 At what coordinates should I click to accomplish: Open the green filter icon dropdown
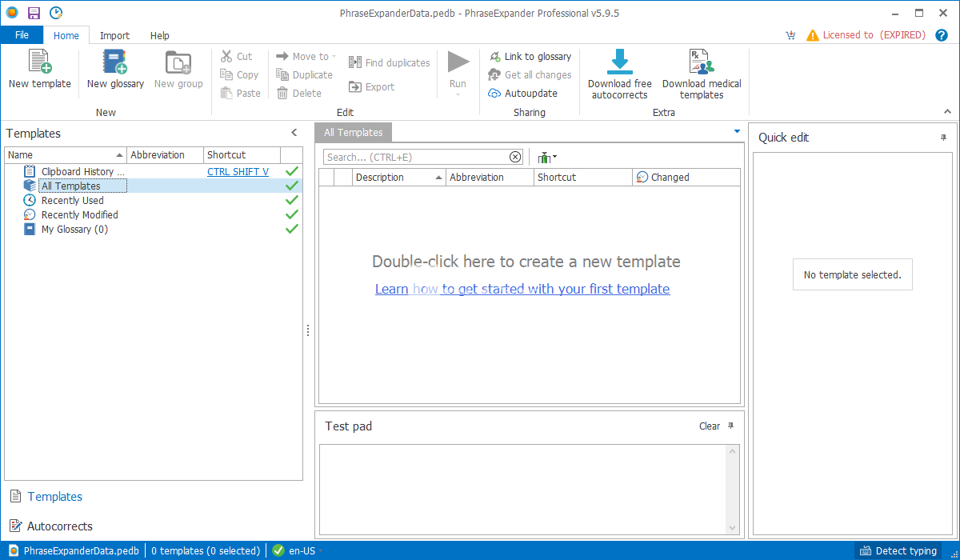pos(547,158)
